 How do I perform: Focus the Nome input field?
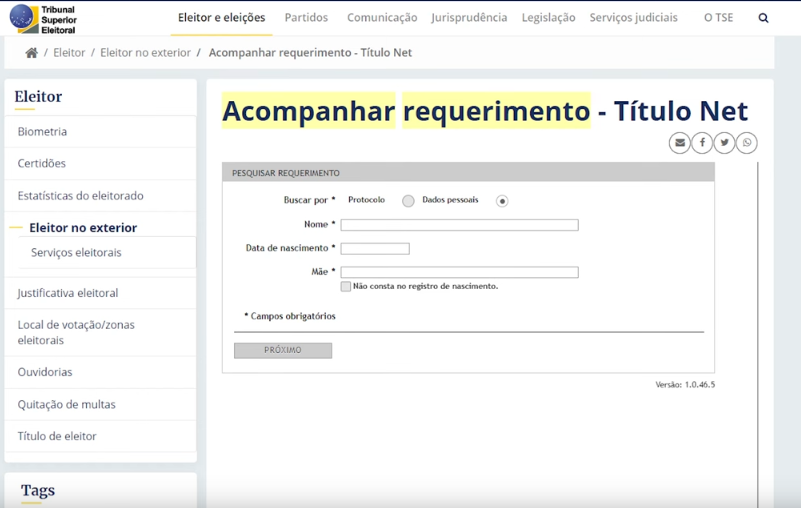[x=459, y=225]
